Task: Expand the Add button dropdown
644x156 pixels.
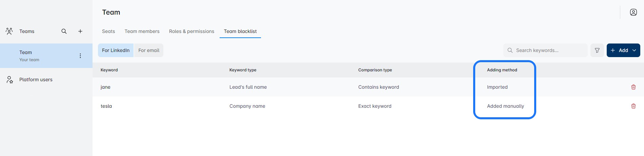Action: click(634, 50)
